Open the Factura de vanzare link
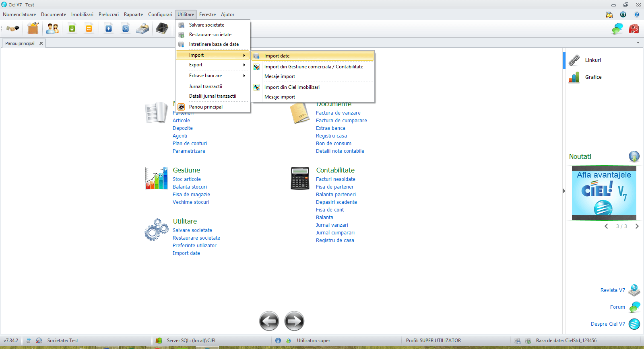This screenshot has height=349, width=644. (x=338, y=113)
